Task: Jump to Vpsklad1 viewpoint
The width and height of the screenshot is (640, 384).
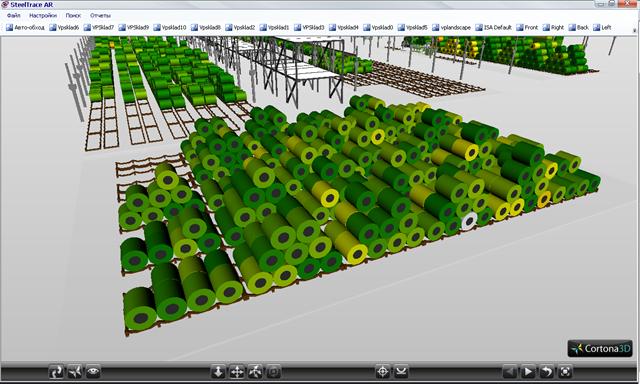Action: [x=274, y=27]
